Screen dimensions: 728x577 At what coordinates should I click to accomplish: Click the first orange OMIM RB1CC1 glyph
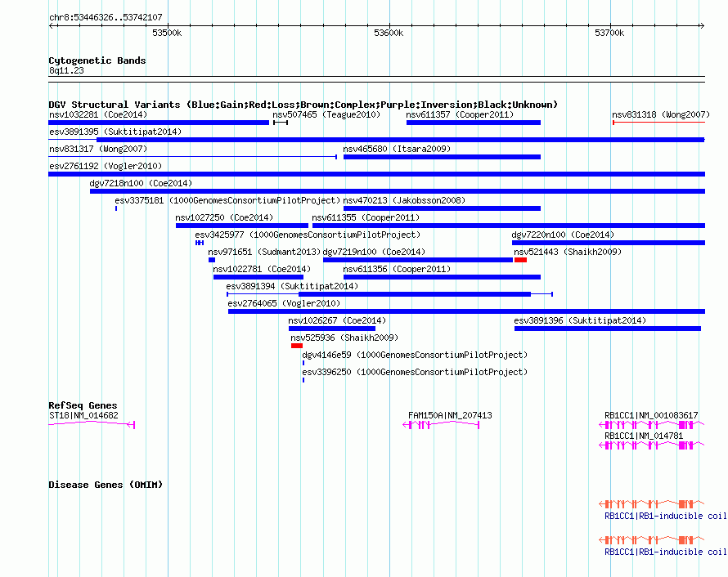click(651, 503)
